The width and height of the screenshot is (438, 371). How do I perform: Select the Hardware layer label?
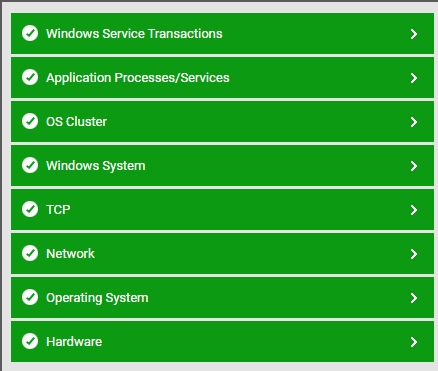(74, 342)
